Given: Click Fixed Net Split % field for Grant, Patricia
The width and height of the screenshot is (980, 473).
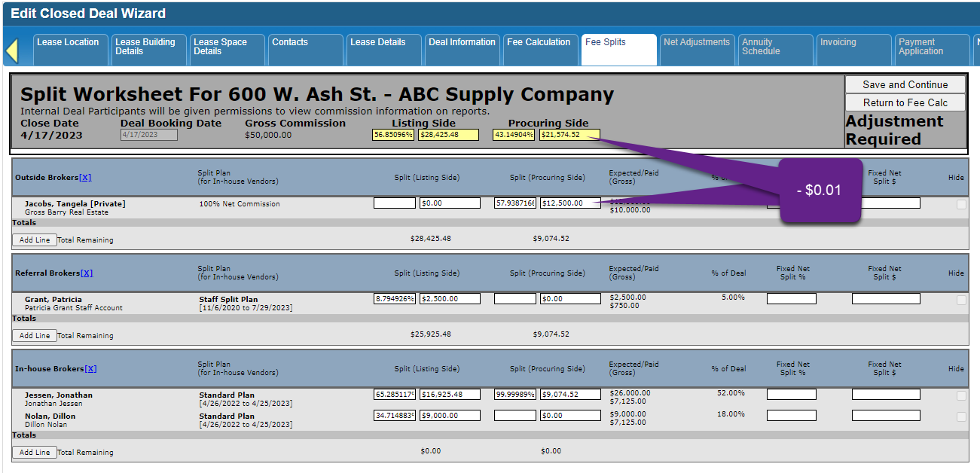Looking at the screenshot, I should 791,299.
